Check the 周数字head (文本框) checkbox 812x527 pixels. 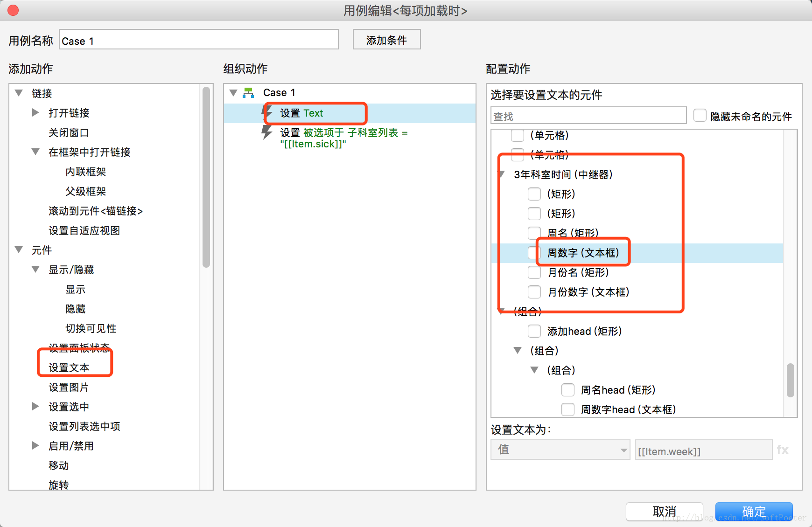point(568,409)
